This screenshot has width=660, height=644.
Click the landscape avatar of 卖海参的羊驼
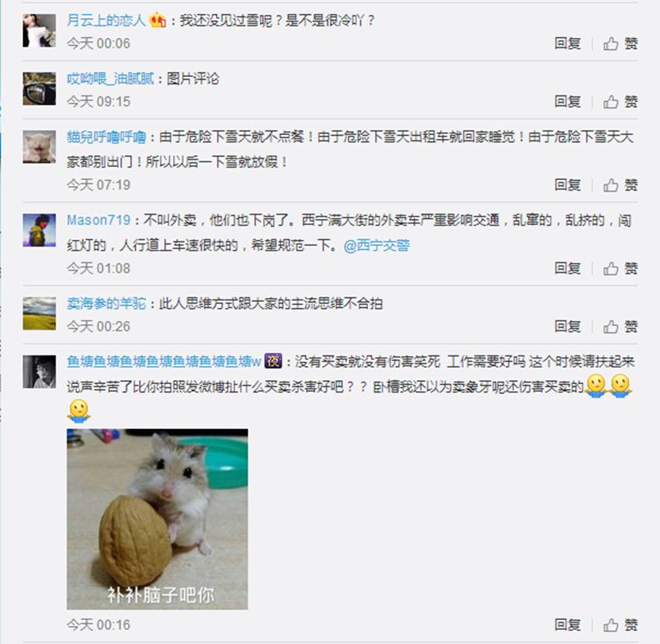coord(39,313)
